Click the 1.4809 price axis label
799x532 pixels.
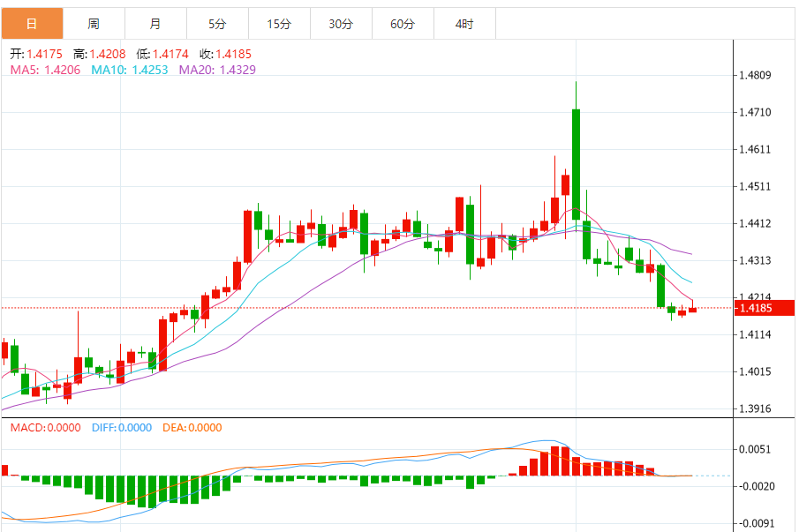755,75
